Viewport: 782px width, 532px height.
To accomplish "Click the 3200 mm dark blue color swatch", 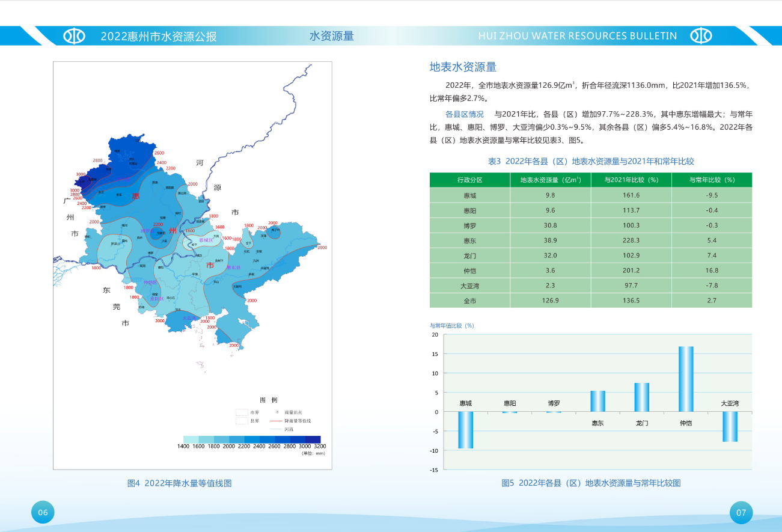I will [x=314, y=438].
